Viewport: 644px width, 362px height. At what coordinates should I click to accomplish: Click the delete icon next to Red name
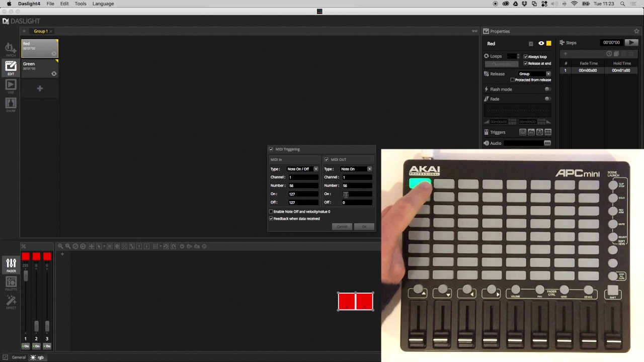(531, 44)
